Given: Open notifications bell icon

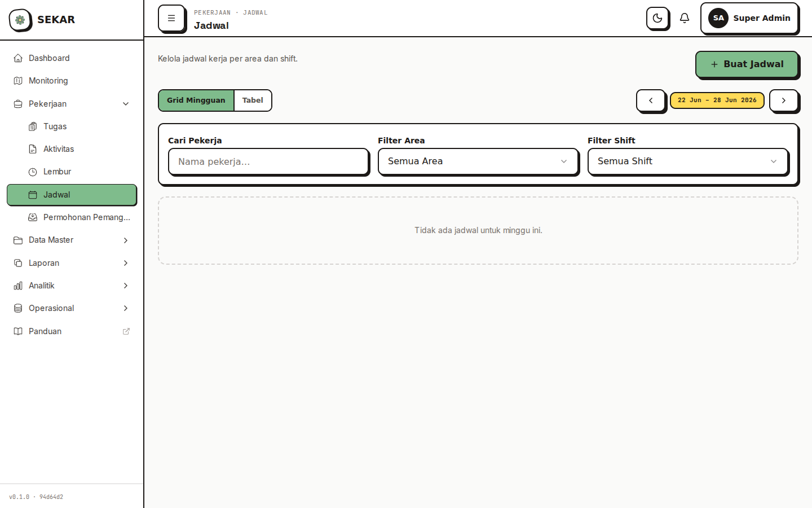Looking at the screenshot, I should [x=685, y=18].
